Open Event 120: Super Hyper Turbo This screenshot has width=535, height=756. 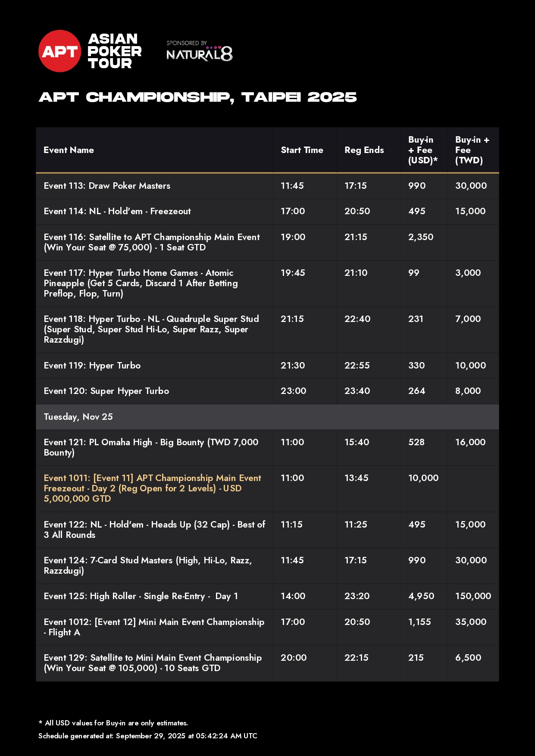[x=106, y=391]
